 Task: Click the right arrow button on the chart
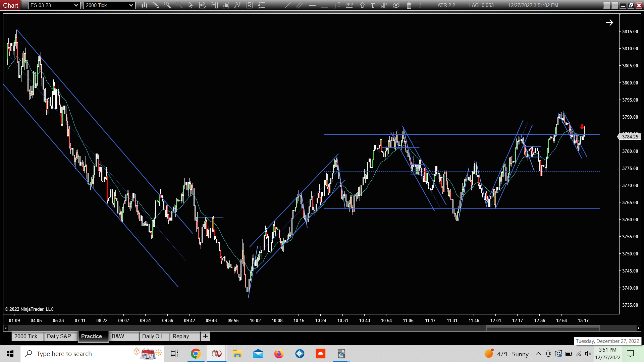pyautogui.click(x=609, y=22)
